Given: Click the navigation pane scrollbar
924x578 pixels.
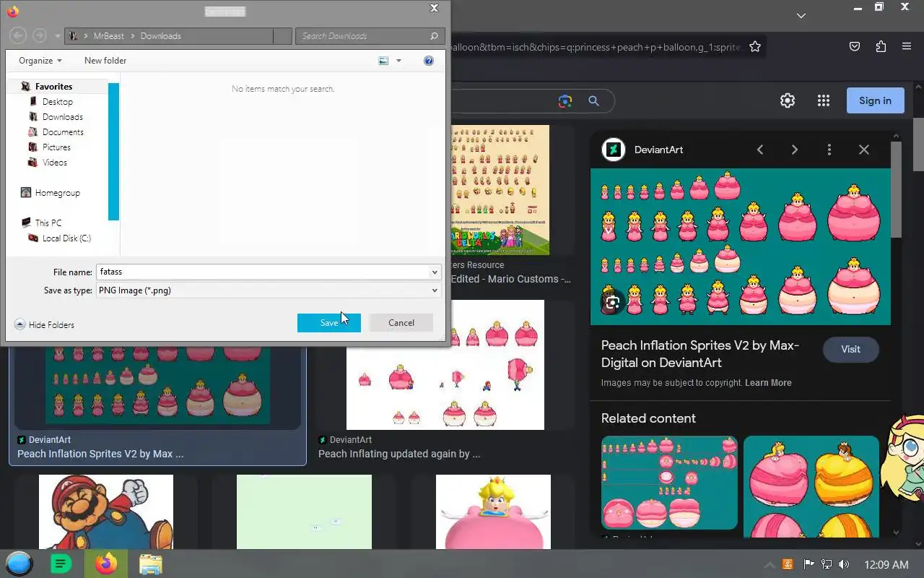Looking at the screenshot, I should tap(113, 152).
